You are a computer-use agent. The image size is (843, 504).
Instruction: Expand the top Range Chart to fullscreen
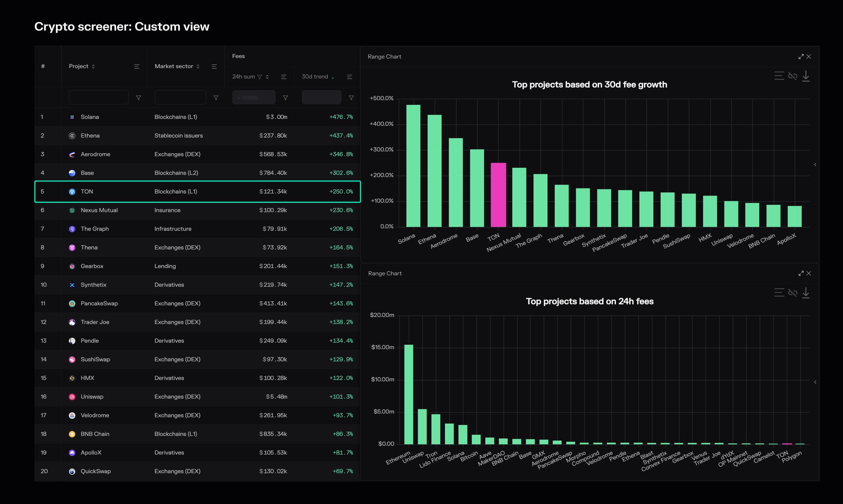(801, 57)
